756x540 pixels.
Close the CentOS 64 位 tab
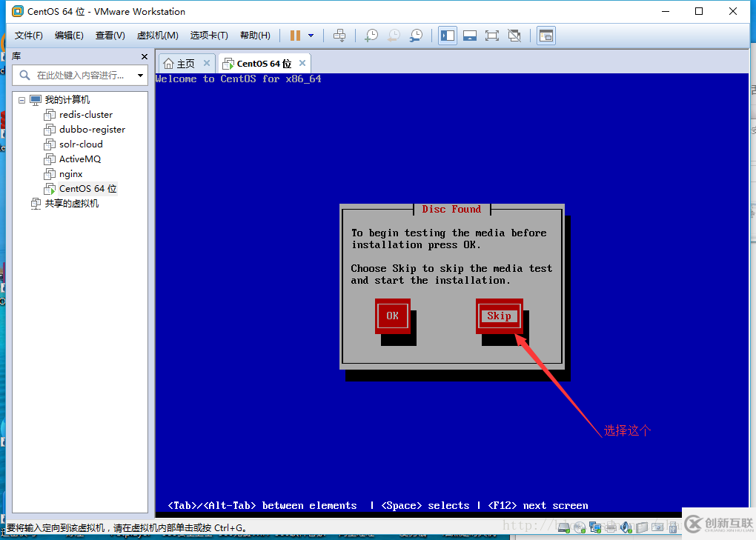click(302, 63)
